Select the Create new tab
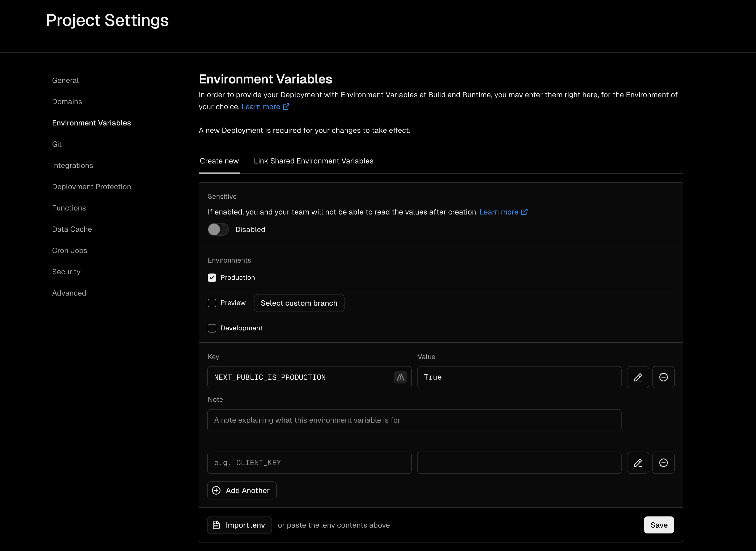The width and height of the screenshot is (756, 551). (219, 161)
